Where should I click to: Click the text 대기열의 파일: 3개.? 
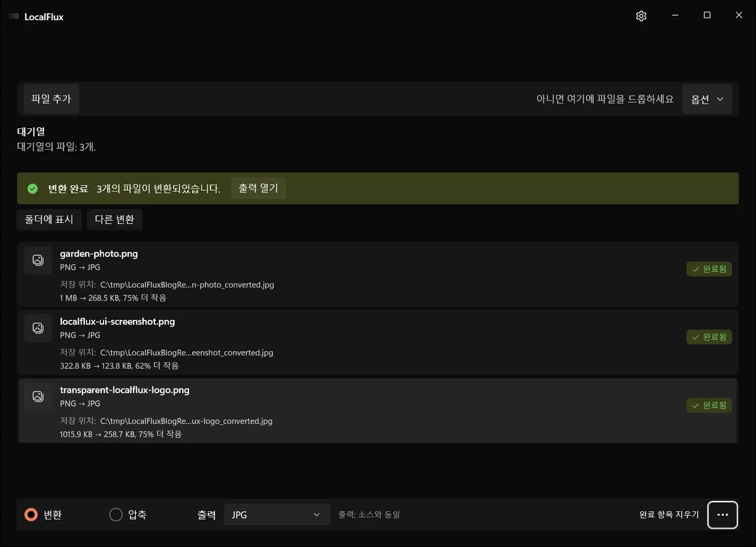click(x=56, y=147)
